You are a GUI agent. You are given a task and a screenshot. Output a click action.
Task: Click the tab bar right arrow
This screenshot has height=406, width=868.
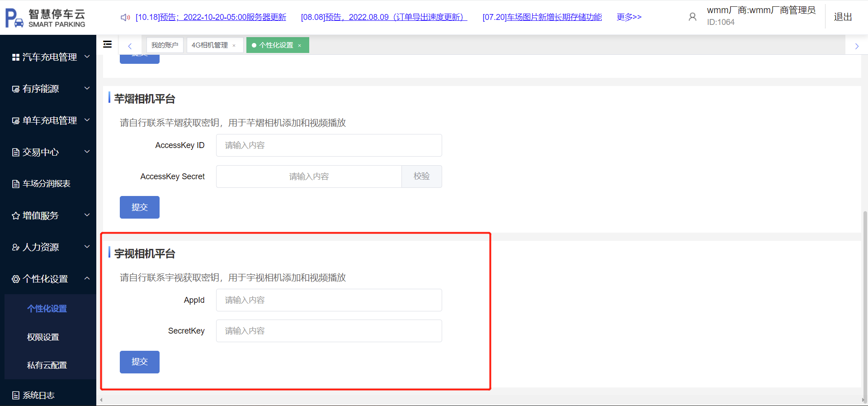(857, 46)
